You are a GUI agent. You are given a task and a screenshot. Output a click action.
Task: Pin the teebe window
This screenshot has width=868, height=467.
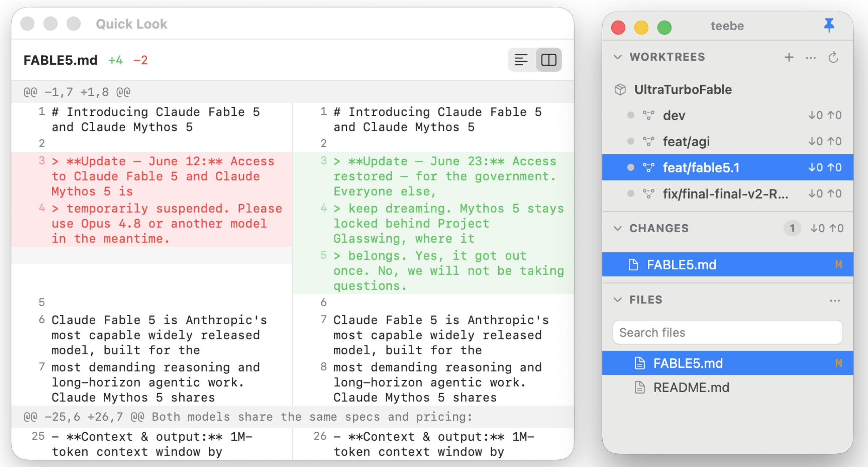pyautogui.click(x=829, y=25)
